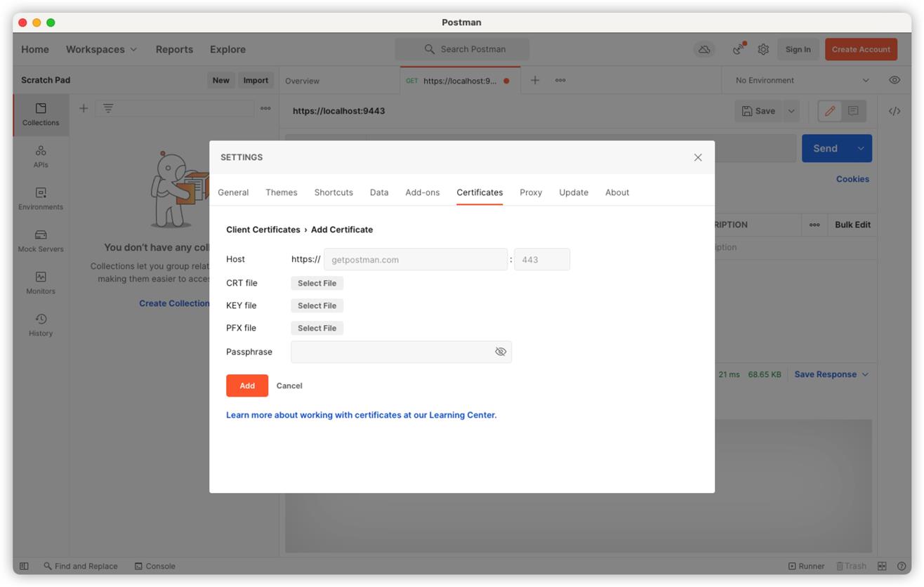Switch to the About settings tab
This screenshot has height=587, width=924.
(x=617, y=192)
